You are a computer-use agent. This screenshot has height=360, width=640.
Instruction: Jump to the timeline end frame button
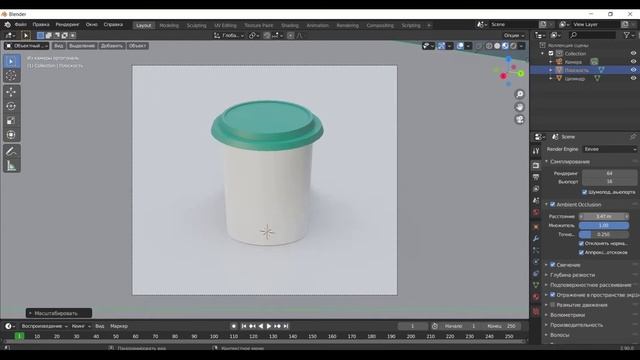tap(286, 326)
